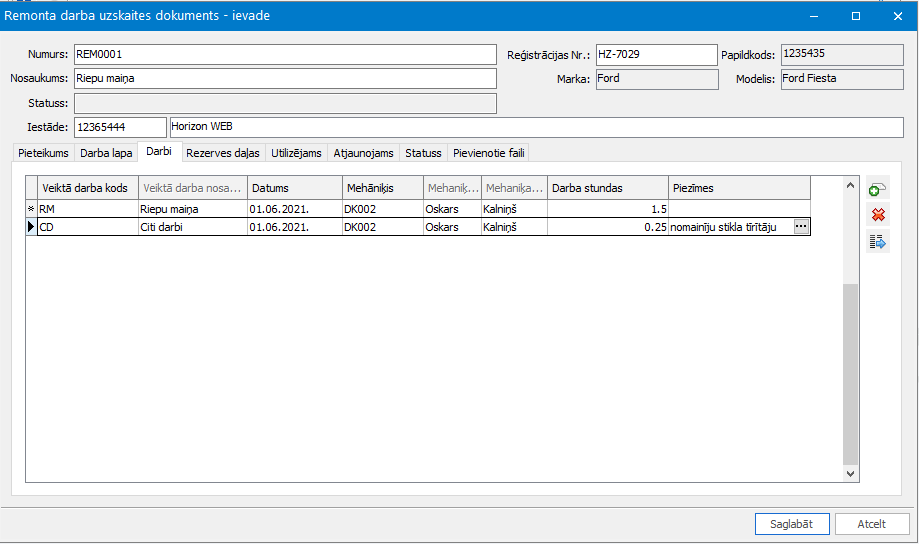Click the Iestāde code field 12365444

pos(120,127)
